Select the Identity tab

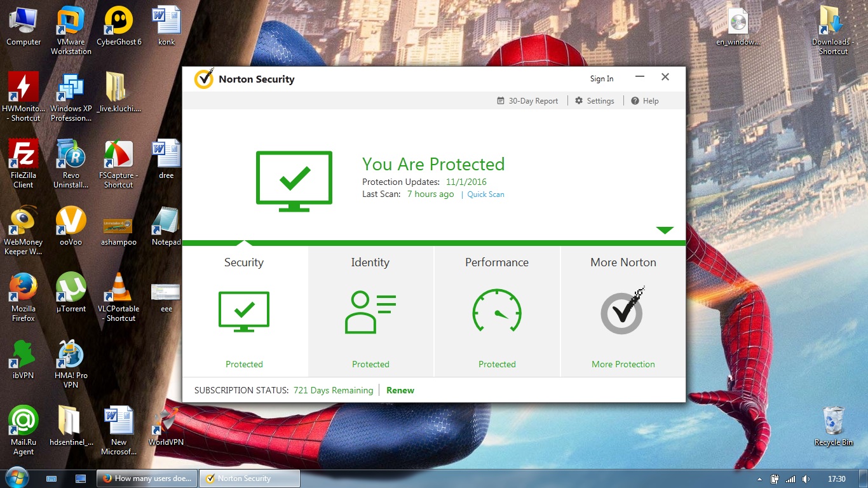[x=371, y=311]
